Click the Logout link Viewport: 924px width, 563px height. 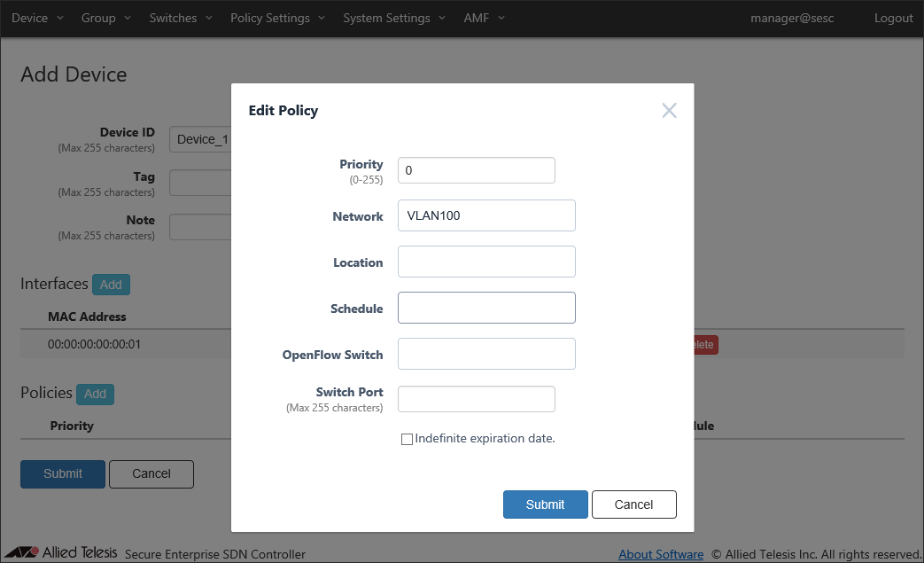click(x=893, y=18)
